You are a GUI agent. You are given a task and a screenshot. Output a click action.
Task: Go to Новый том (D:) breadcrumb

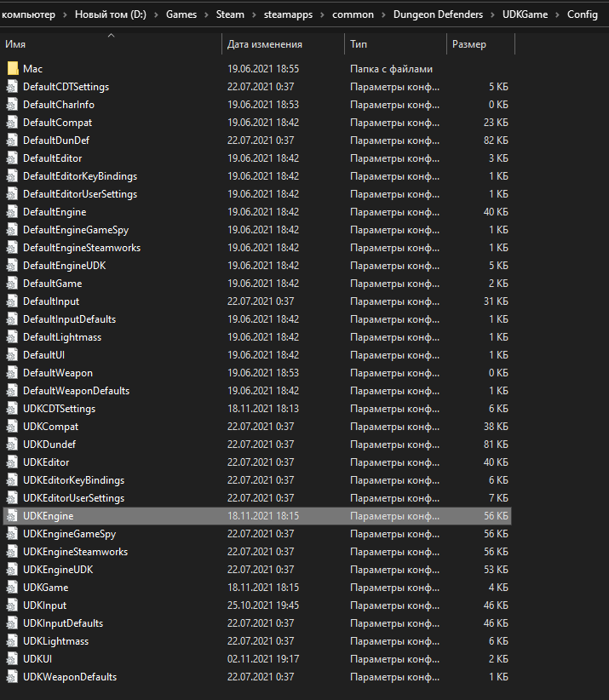point(110,14)
